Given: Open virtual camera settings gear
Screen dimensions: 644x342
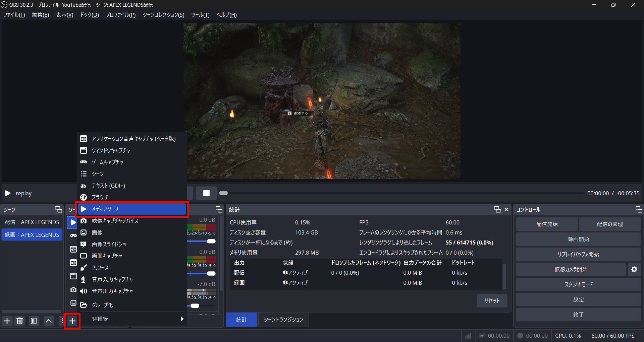Looking at the screenshot, I should [x=634, y=269].
